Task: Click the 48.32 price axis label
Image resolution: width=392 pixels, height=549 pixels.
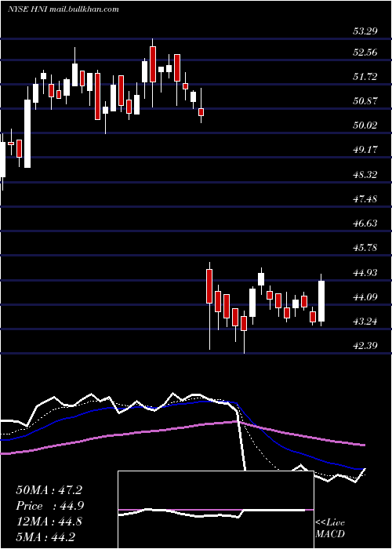Action: coord(365,174)
